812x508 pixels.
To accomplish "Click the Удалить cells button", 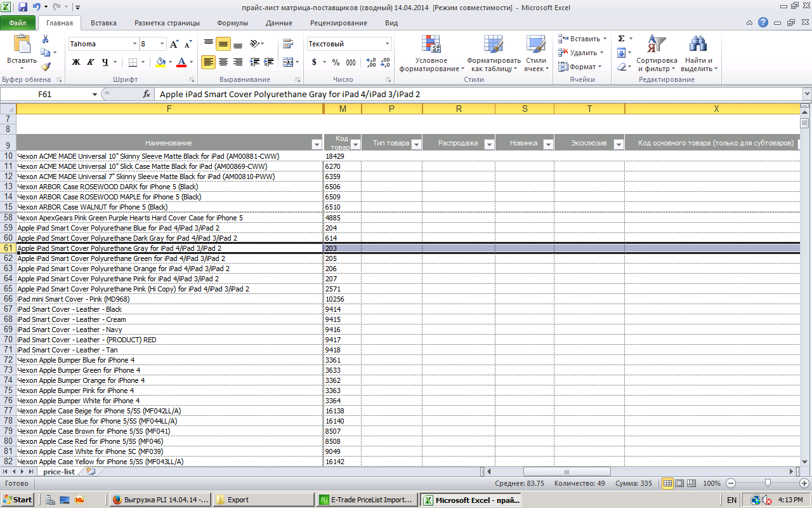I will (x=581, y=53).
